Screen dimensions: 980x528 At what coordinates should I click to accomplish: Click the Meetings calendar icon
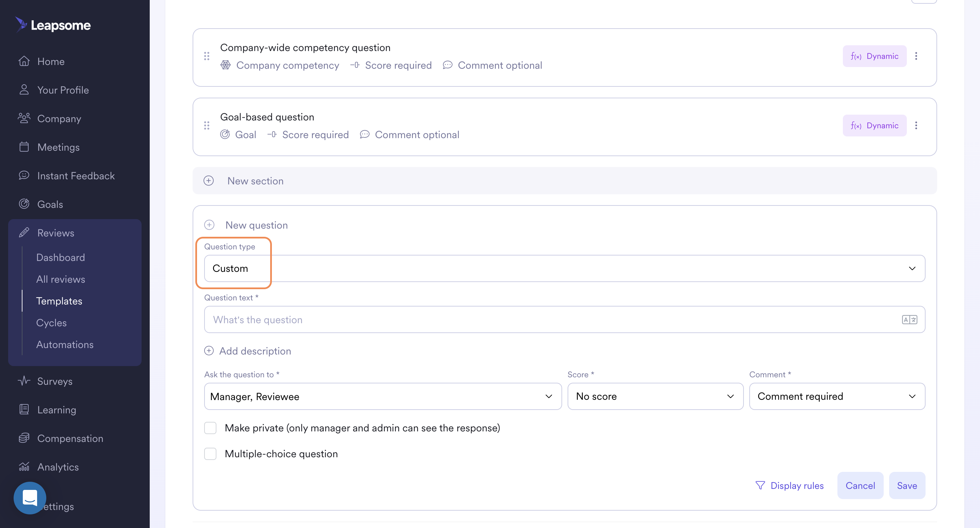click(24, 147)
